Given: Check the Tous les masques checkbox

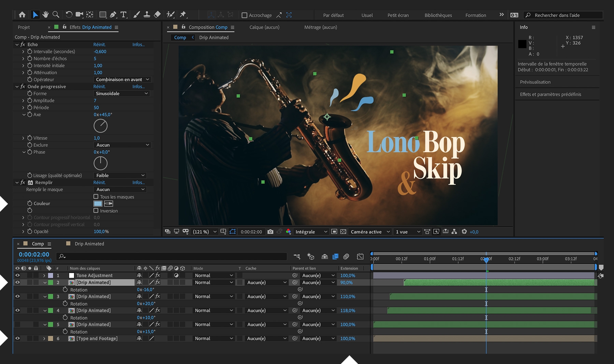Looking at the screenshot, I should [x=96, y=196].
